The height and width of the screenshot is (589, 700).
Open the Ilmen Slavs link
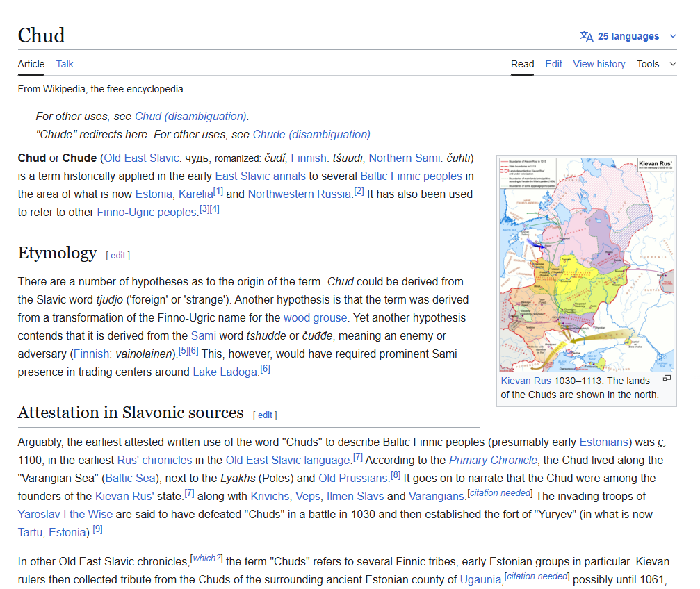355,496
